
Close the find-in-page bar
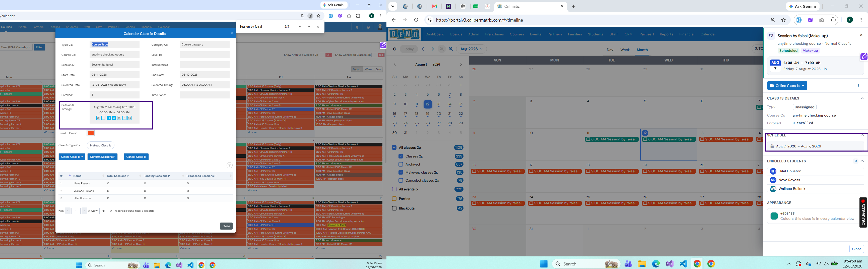coord(318,27)
